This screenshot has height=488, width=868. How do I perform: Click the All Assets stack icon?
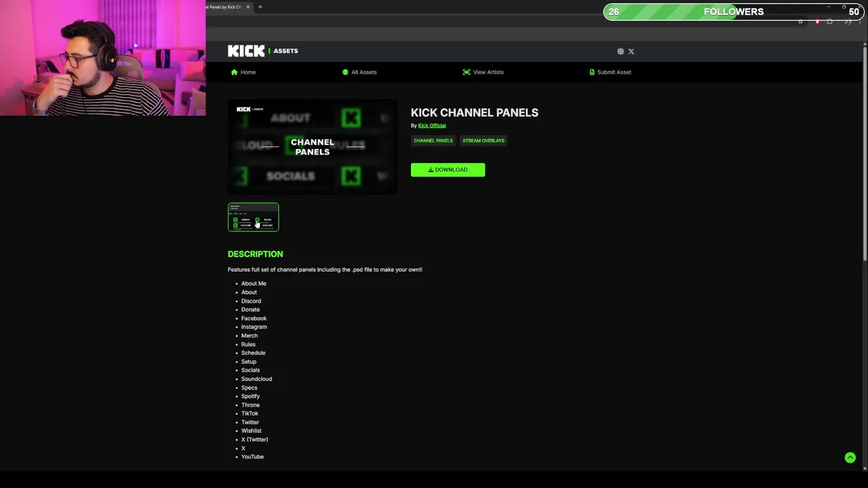(x=345, y=72)
